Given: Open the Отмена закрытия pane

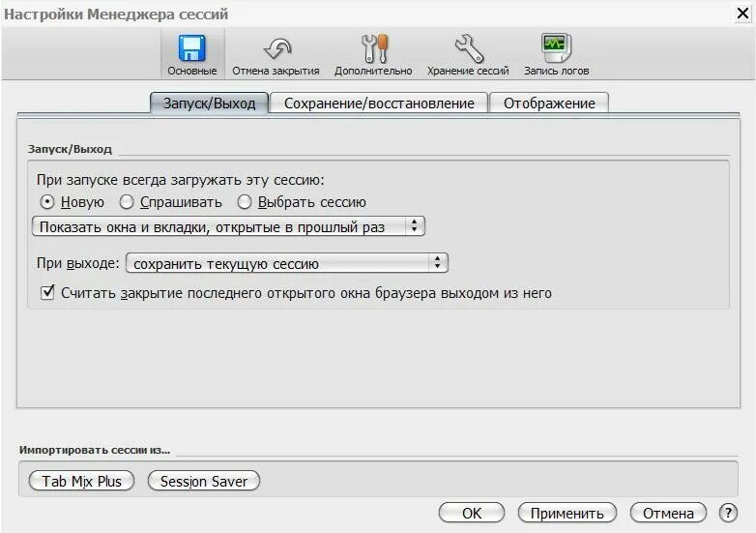Looking at the screenshot, I should click(x=276, y=53).
